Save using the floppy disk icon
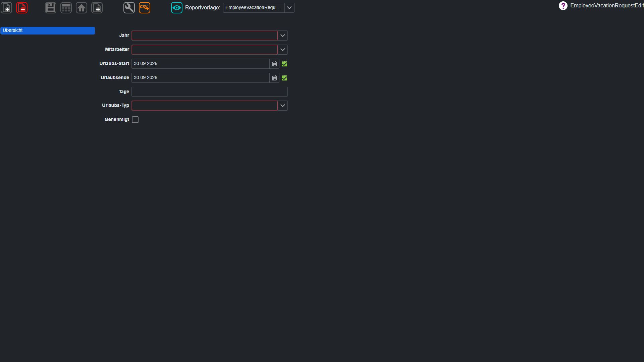 point(51,8)
